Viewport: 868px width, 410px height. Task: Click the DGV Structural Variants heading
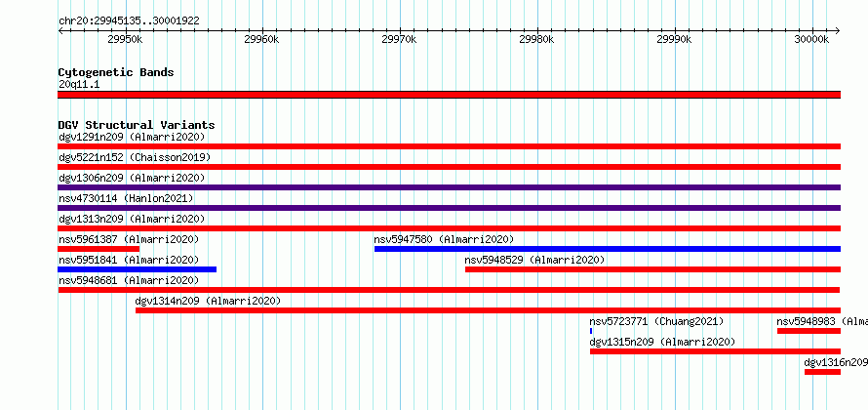137,125
